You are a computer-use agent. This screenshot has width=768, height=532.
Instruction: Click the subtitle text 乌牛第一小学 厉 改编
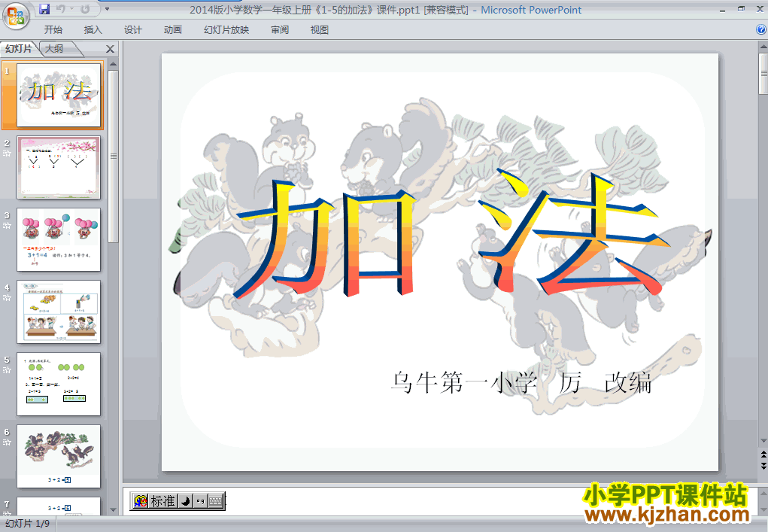[521, 382]
